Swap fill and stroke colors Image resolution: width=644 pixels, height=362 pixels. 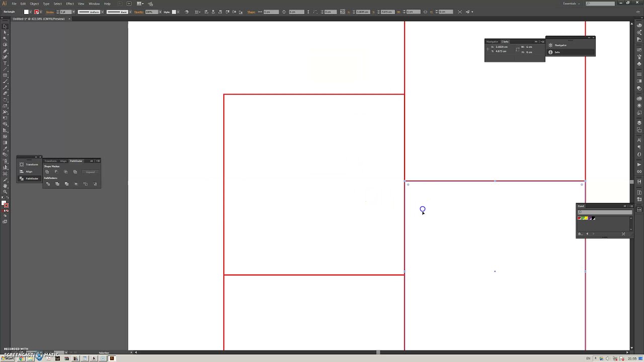click(x=8, y=198)
